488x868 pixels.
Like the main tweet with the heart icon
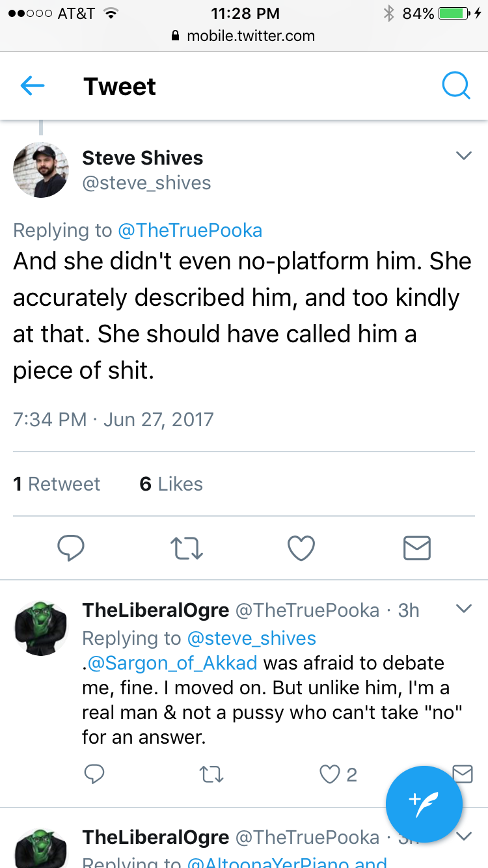click(x=301, y=548)
